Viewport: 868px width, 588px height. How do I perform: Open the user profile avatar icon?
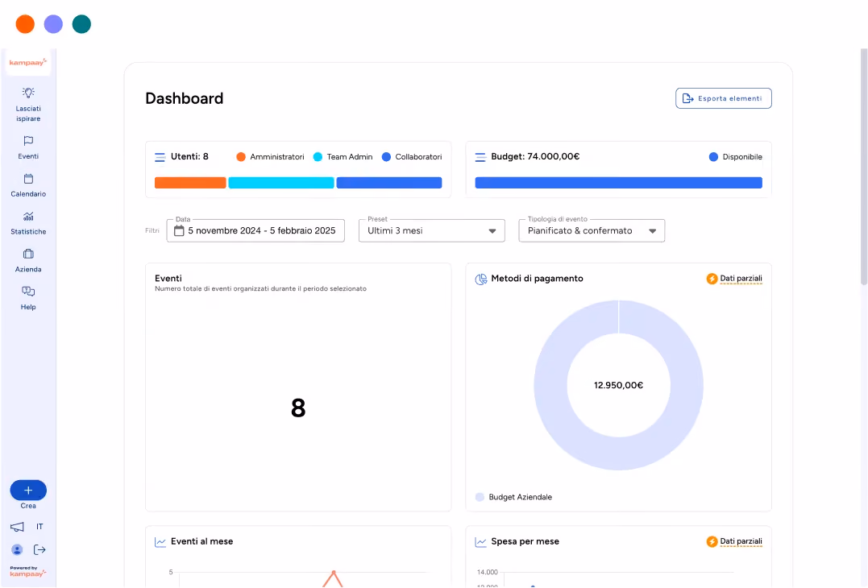point(17,549)
